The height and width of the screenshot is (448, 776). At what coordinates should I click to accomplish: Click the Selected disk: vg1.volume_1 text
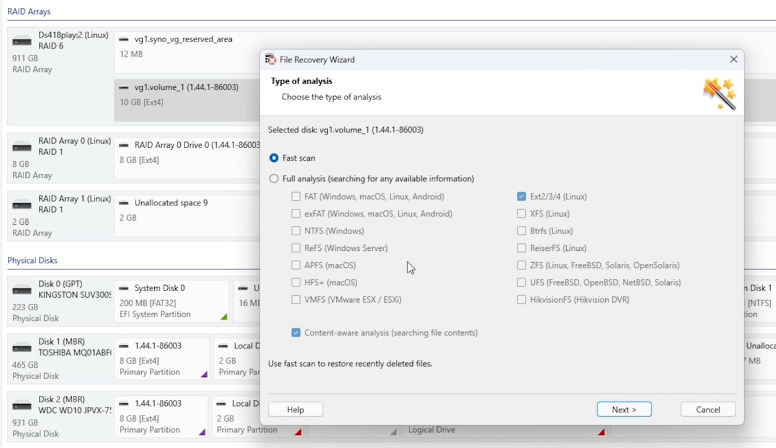345,130
